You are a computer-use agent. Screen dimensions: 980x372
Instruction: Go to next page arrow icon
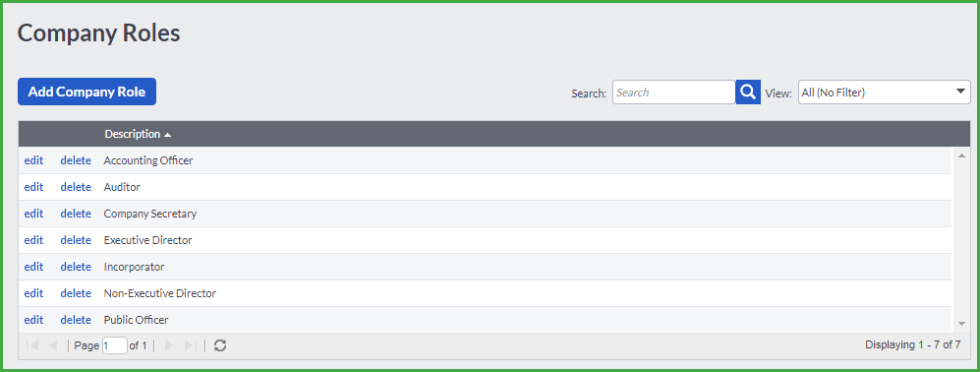click(169, 345)
